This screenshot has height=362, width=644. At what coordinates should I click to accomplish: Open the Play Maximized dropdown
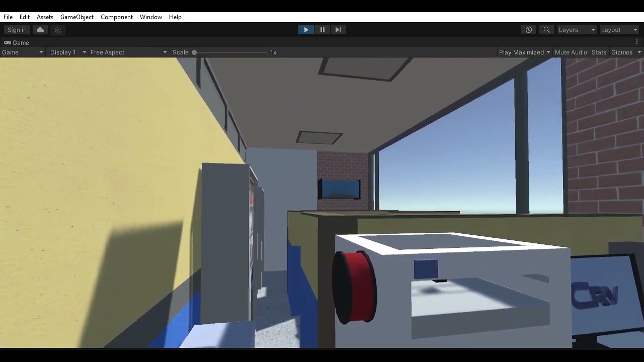(x=524, y=52)
